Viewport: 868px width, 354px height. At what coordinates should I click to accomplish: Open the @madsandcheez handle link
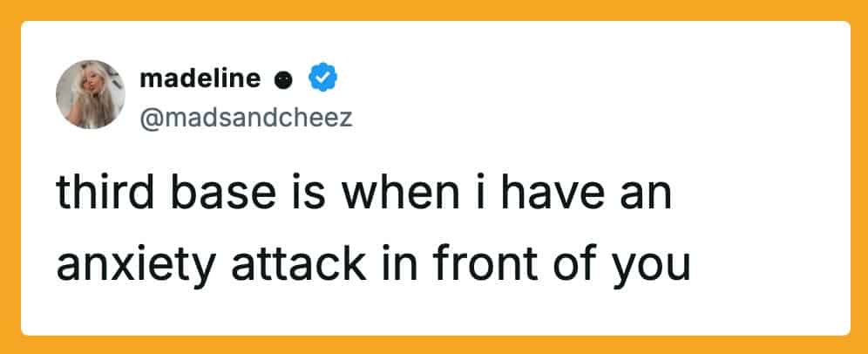(246, 117)
